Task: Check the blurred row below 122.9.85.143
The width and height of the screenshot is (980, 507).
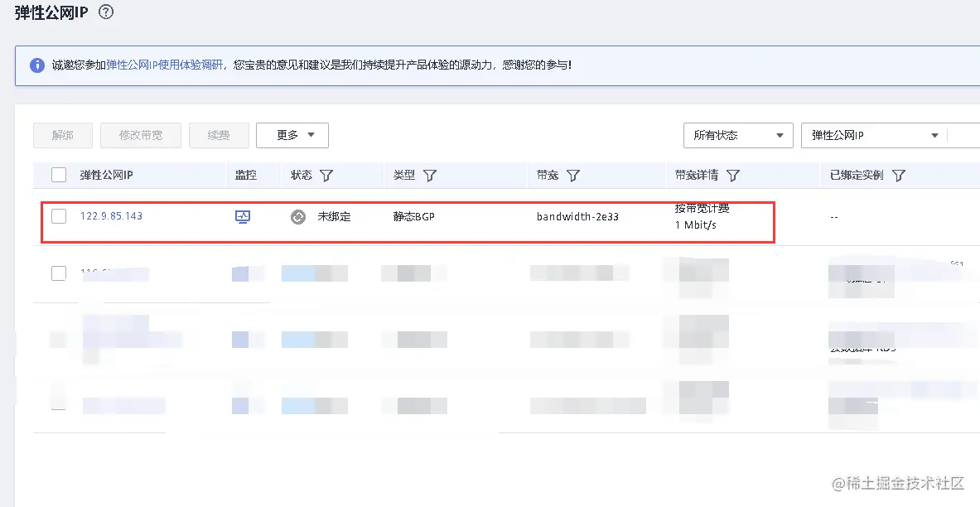Action: point(59,273)
